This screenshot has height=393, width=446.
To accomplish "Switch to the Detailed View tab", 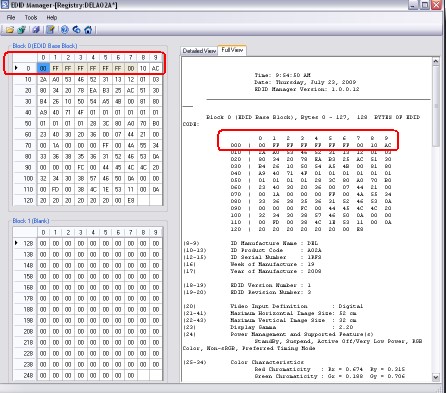I will [199, 51].
